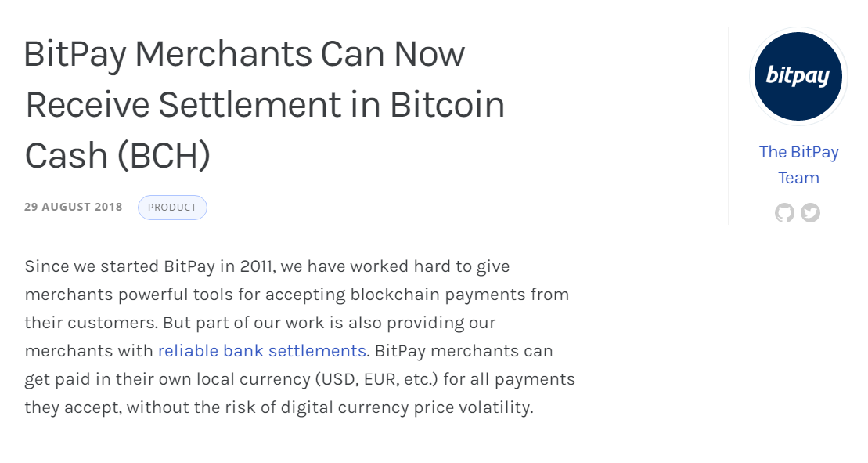Open the BitPay Team's GitHub icon
This screenshot has width=868, height=463.
click(x=784, y=212)
